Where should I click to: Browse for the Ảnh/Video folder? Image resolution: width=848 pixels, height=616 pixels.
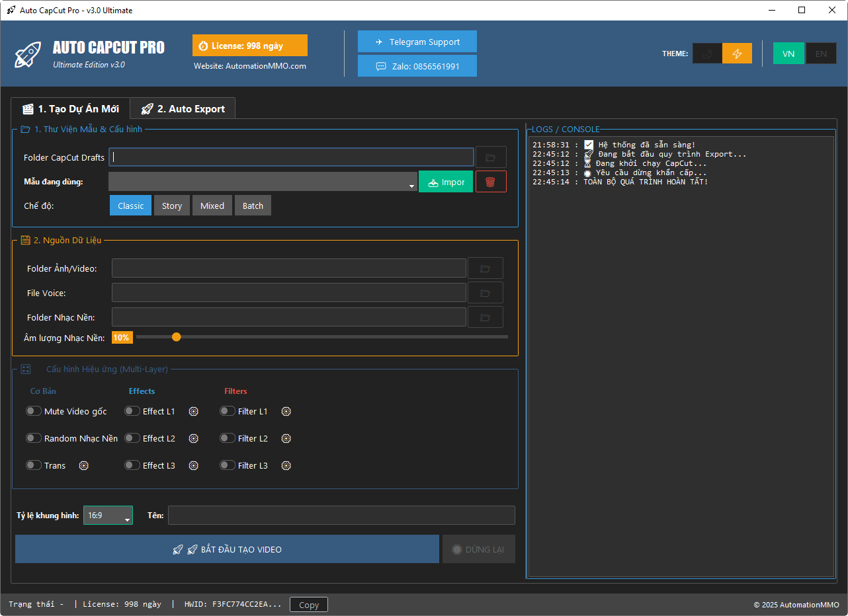click(486, 268)
